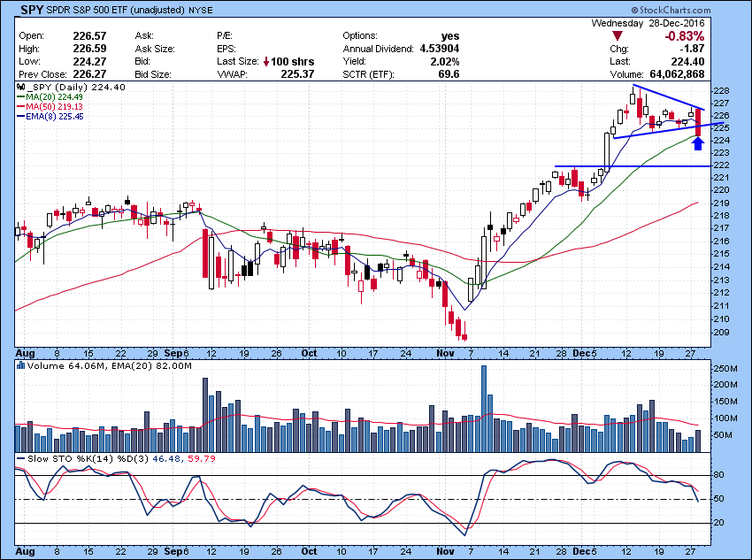
Task: Click the NYSE exchange label
Action: coord(201,10)
